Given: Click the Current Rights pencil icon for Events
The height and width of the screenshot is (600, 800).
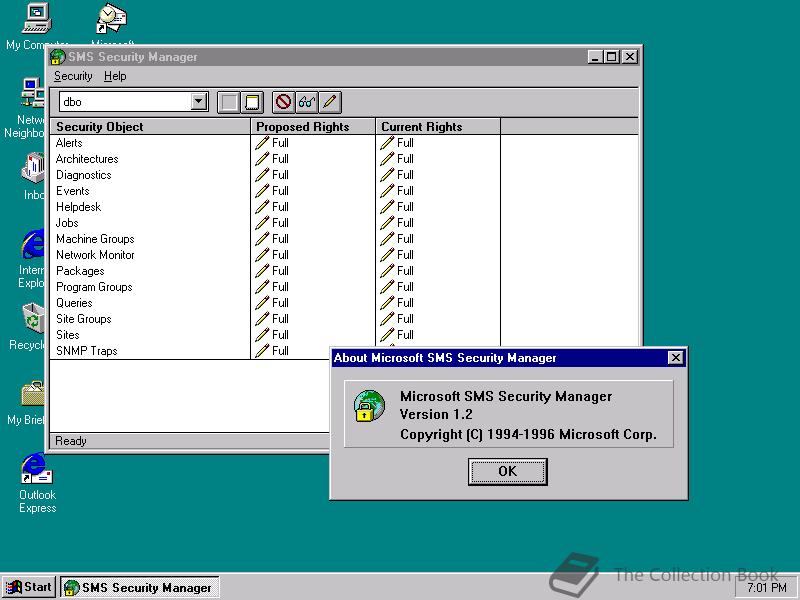Looking at the screenshot, I should click(x=387, y=191).
